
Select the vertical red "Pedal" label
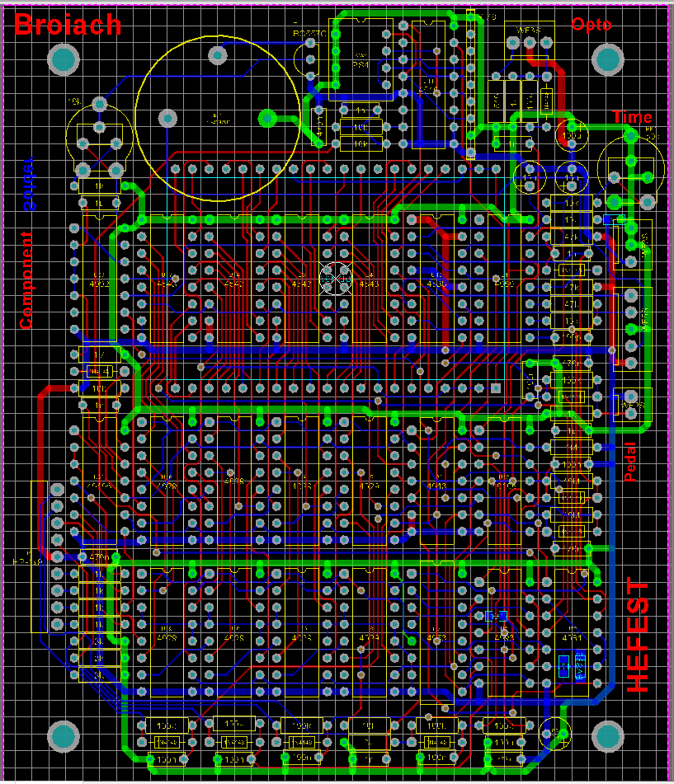click(630, 462)
